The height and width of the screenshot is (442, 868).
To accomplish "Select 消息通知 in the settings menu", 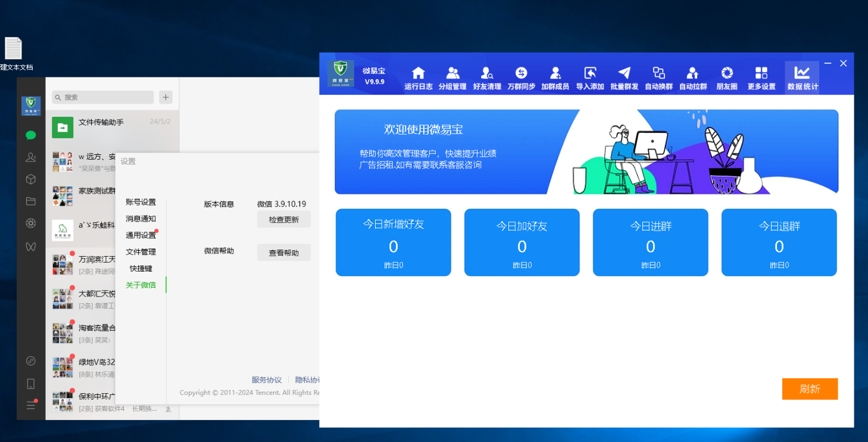I will pyautogui.click(x=140, y=219).
